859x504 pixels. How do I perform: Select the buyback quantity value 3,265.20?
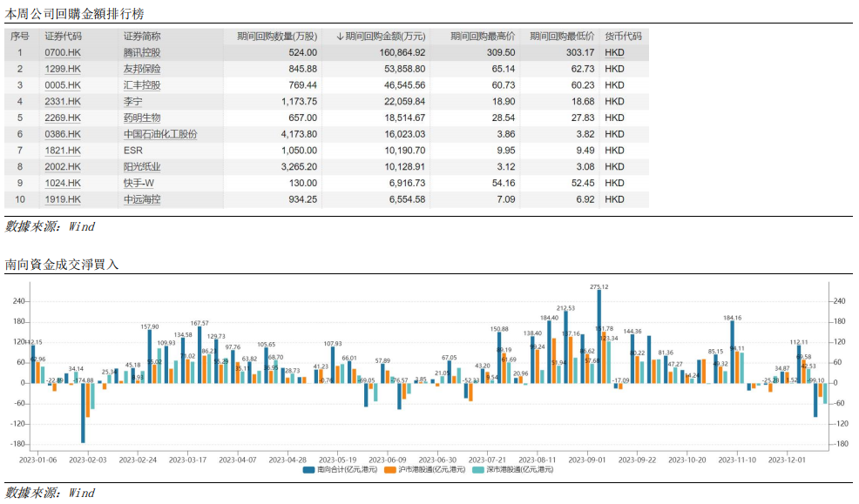pyautogui.click(x=299, y=167)
